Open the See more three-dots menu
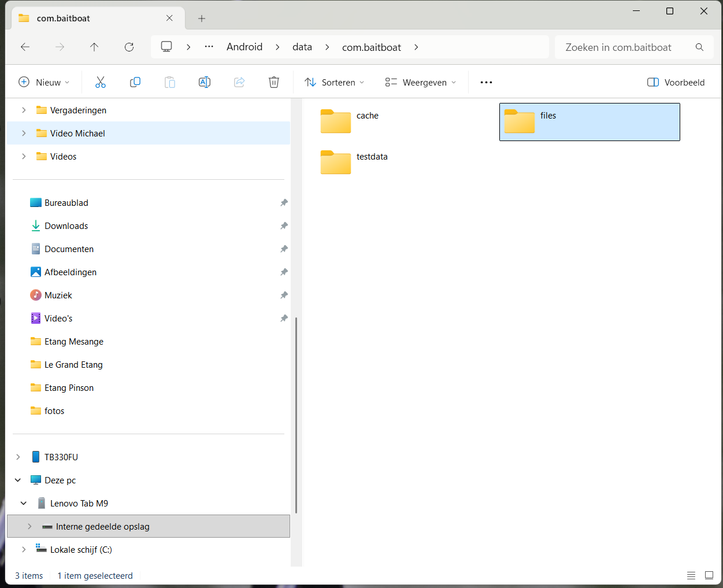This screenshot has height=588, width=723. point(486,82)
